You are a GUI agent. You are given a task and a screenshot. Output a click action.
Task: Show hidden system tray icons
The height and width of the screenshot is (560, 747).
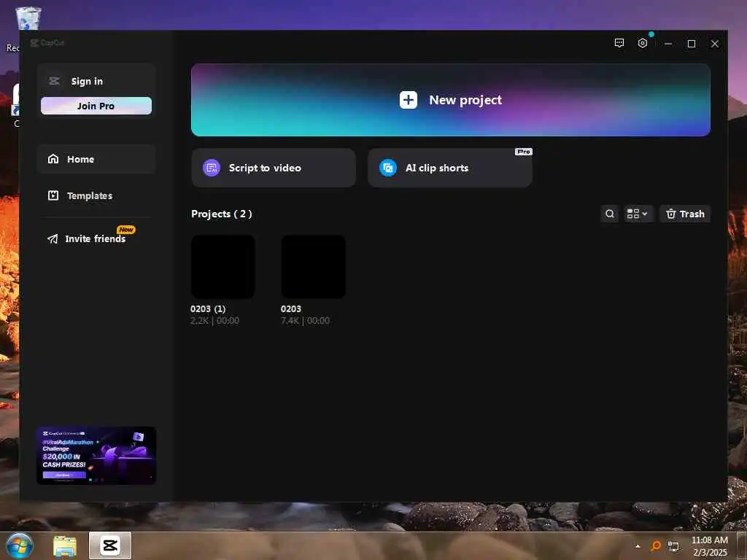pos(638,546)
